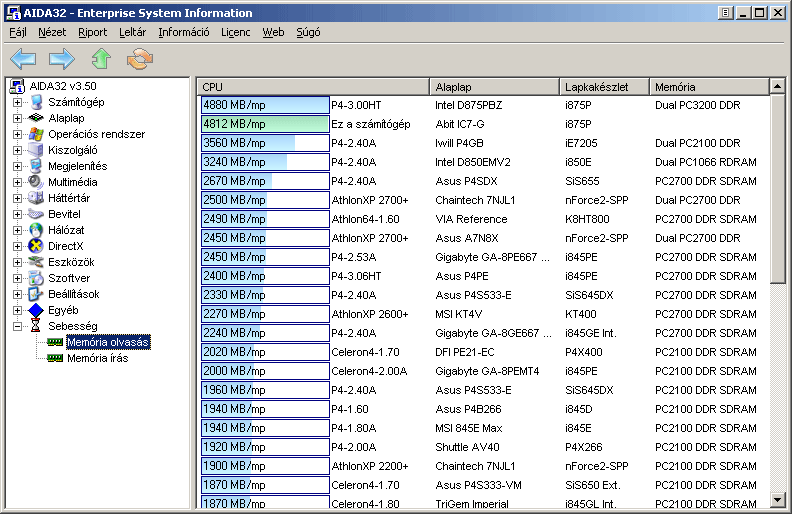Expand the Hálózat tree node

(x=17, y=230)
